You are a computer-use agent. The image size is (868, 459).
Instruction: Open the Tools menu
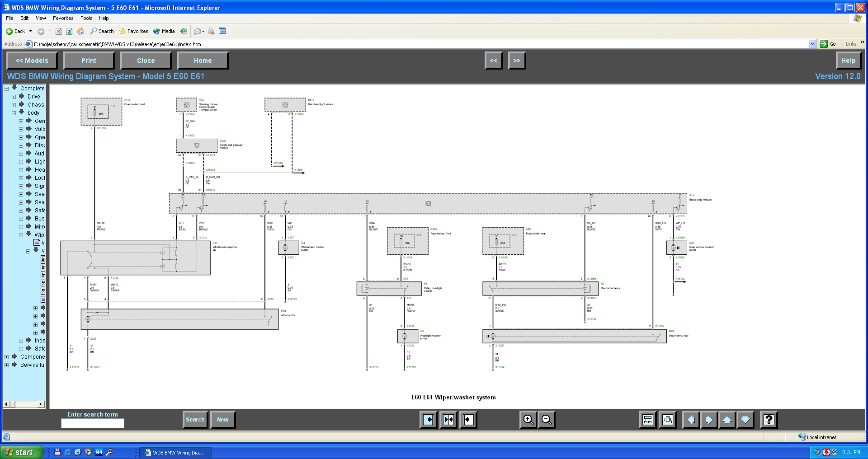point(86,18)
